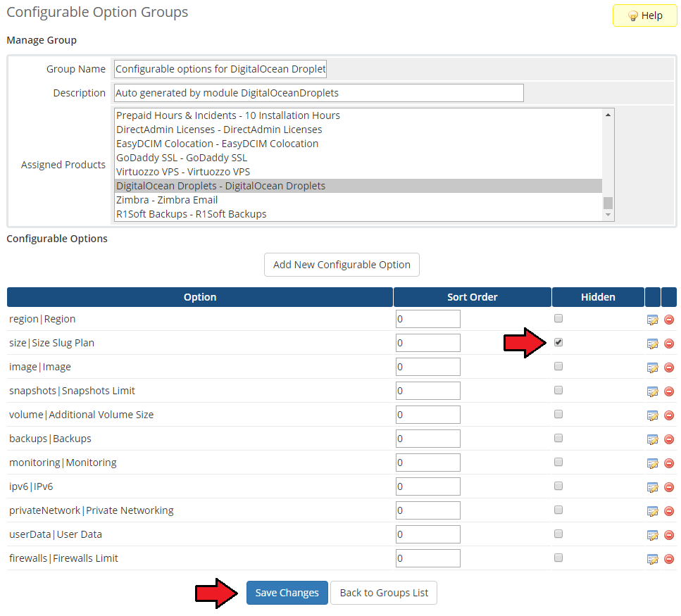This screenshot has width=681, height=616.
Task: Select EasyDCIM Colocation in Assigned Products
Action: tap(358, 144)
